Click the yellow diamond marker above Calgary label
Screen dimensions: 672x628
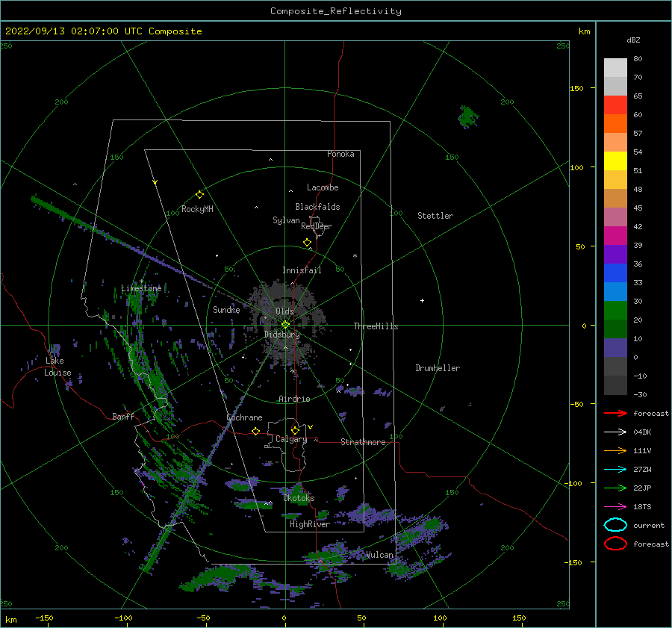(295, 430)
